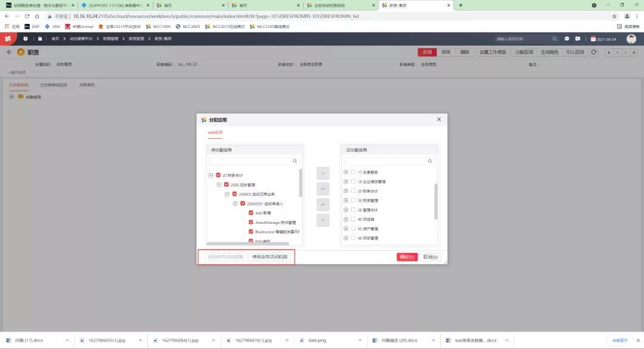Click the search field in 已分配应用 panel
Image resolution: width=644 pixels, height=349 pixels.
pyautogui.click(x=388, y=161)
